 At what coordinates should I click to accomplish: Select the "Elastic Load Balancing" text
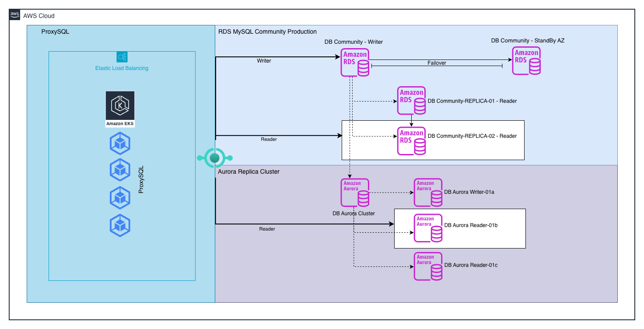(x=122, y=68)
